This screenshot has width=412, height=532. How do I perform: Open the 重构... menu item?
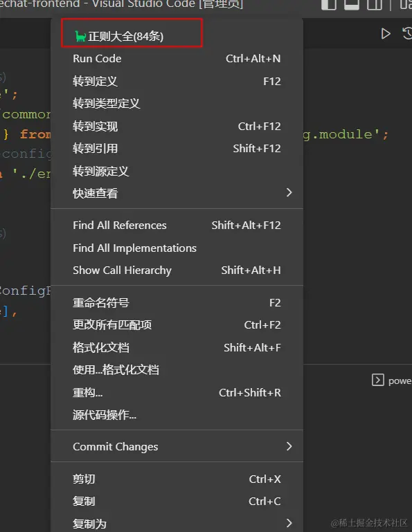(177, 392)
